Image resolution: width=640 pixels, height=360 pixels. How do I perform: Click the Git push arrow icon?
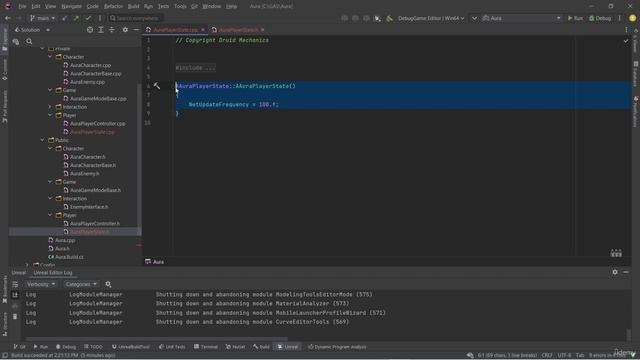pos(76,18)
